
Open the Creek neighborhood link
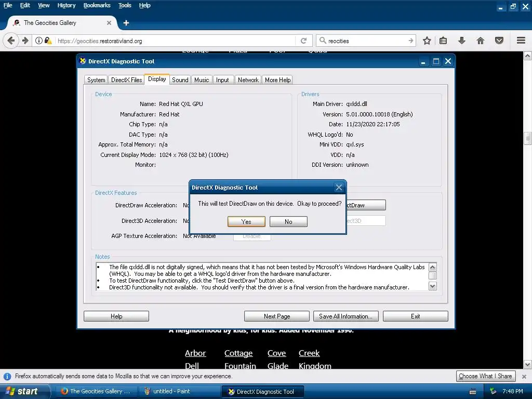pos(309,353)
